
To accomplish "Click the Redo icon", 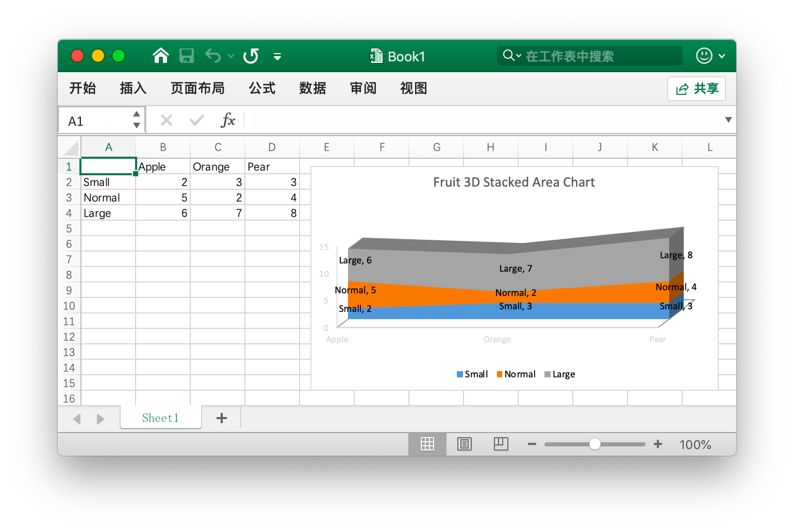I will point(251,56).
